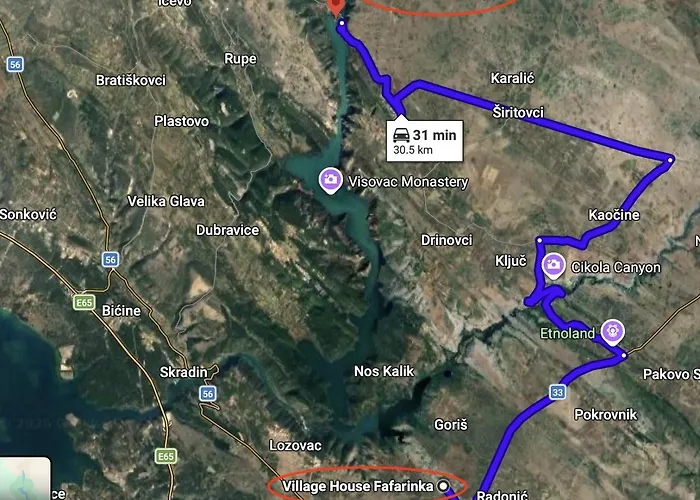This screenshot has width=700, height=500.
Task: Click the route waypoint dot near Ključ
Action: point(539,241)
